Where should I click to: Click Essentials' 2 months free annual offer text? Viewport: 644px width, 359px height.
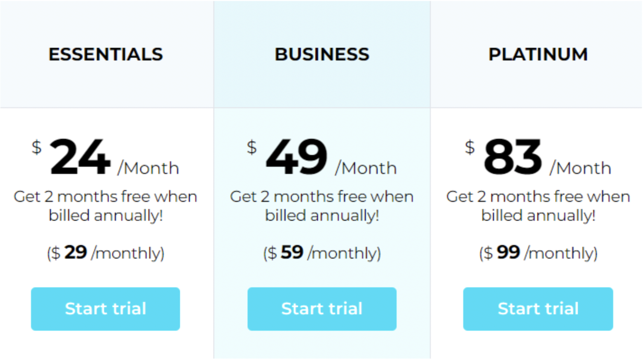(x=106, y=206)
